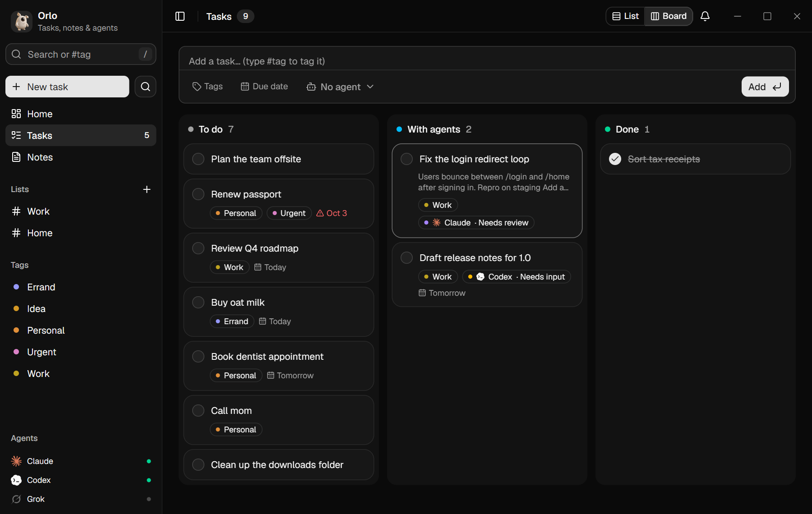
Task: Open Clean up the downloads folder task
Action: tap(279, 465)
